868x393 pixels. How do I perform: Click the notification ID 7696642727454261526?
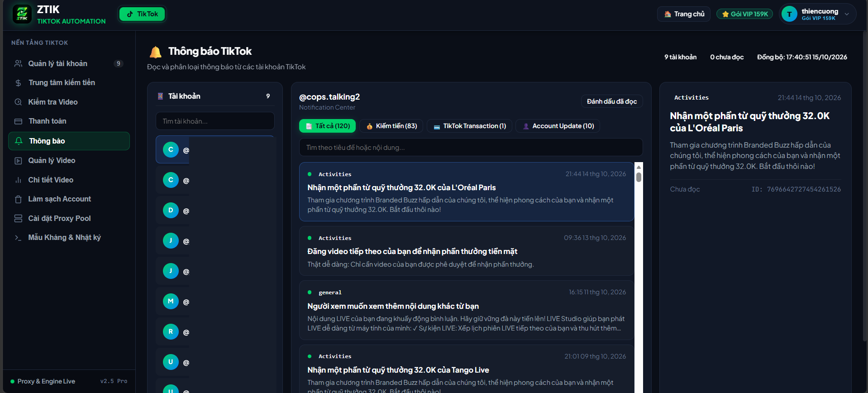(796, 189)
